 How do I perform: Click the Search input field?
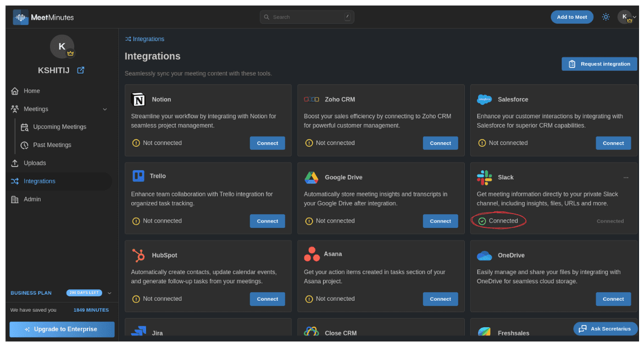(x=307, y=17)
